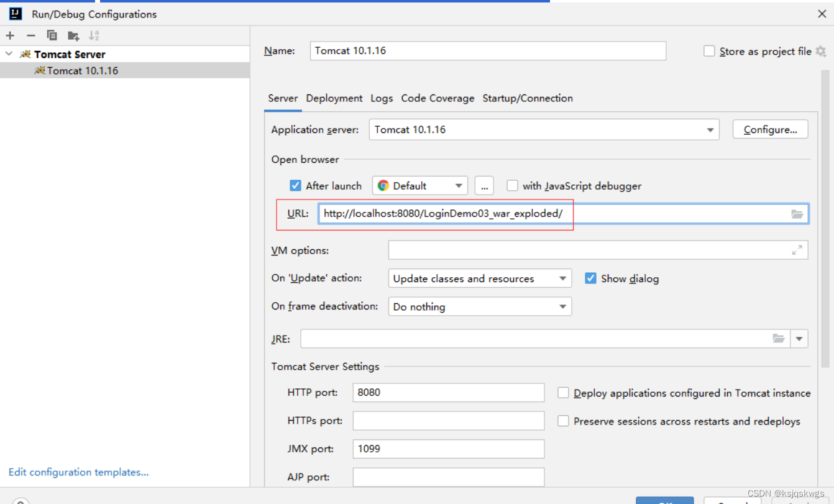This screenshot has height=504, width=834.
Task: Close the Run/Debug Configurations dialog
Action: (x=822, y=13)
